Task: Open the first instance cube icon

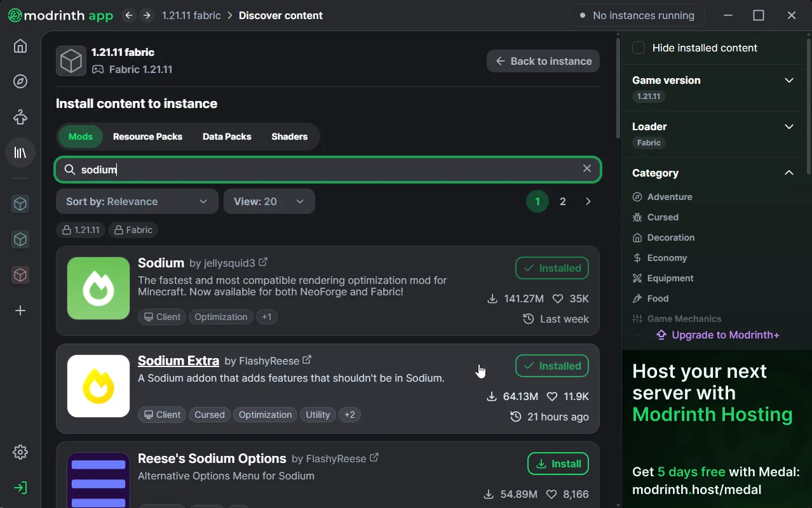Action: tap(20, 204)
